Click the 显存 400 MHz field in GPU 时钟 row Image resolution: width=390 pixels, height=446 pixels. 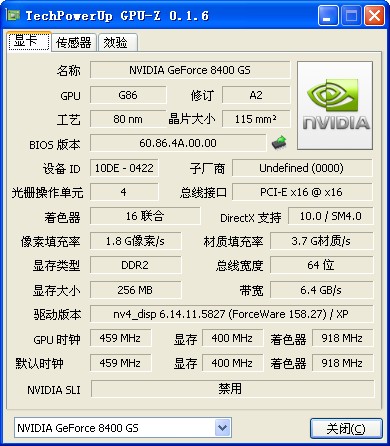click(x=232, y=338)
